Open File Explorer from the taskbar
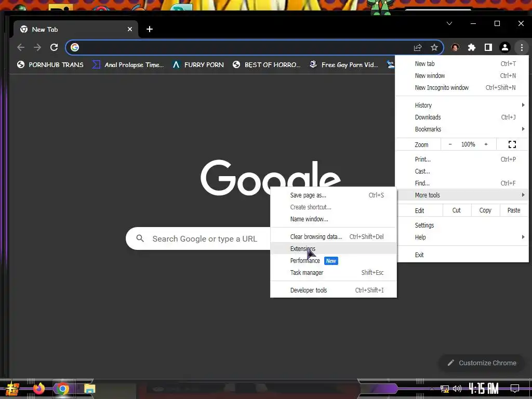The image size is (532, 399). coord(89,389)
